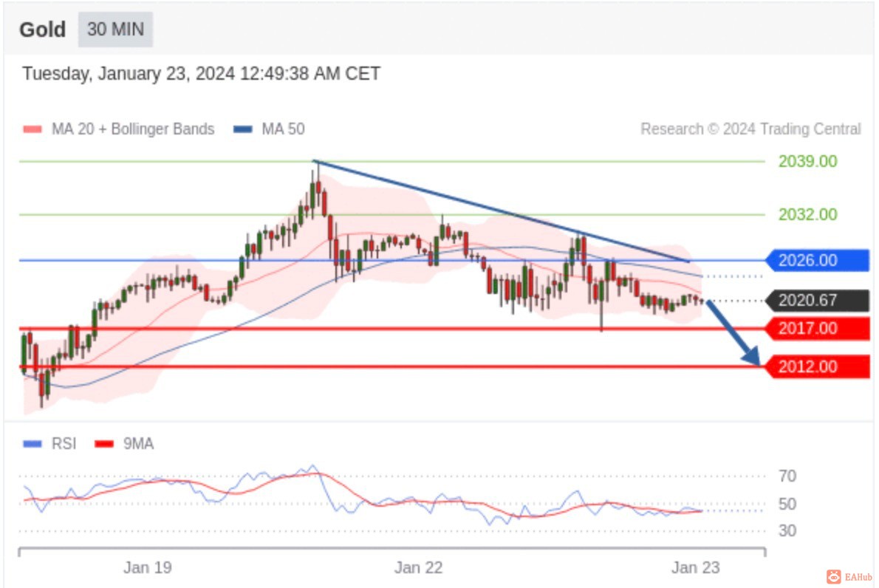Click the RSI 70 axis label
The width and height of the screenshot is (879, 588).
click(x=787, y=476)
